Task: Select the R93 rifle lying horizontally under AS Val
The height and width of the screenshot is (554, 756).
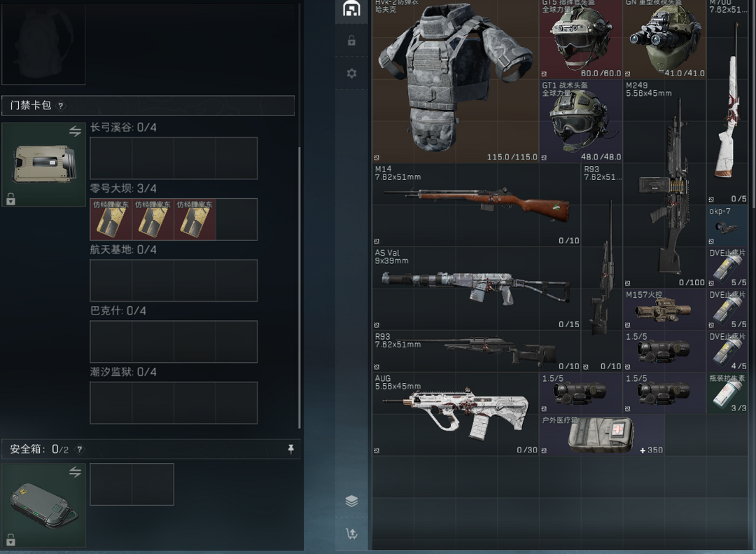Action: [477, 352]
